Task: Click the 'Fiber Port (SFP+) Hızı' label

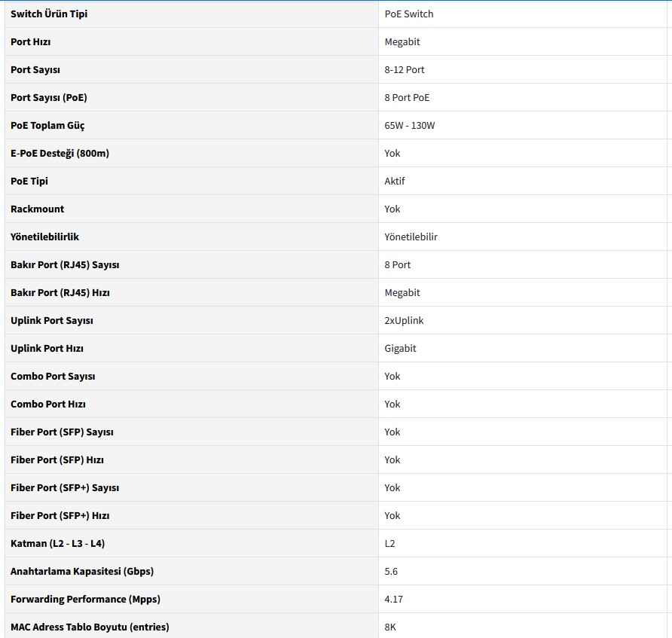Action: 60,515
